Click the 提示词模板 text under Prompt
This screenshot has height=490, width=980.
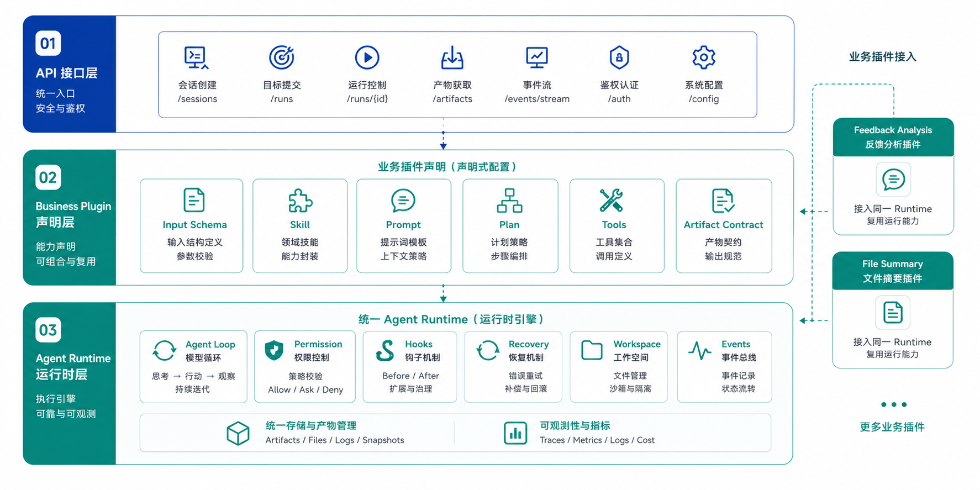[403, 242]
